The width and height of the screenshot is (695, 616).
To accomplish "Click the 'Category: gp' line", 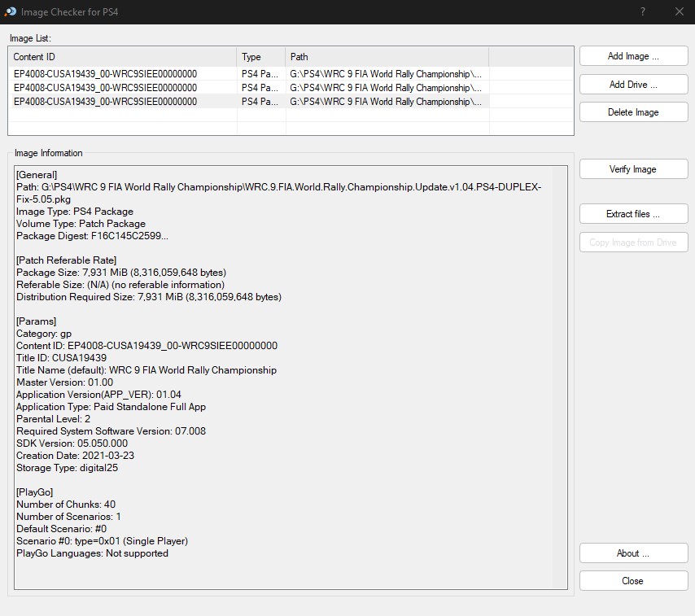I will point(44,334).
